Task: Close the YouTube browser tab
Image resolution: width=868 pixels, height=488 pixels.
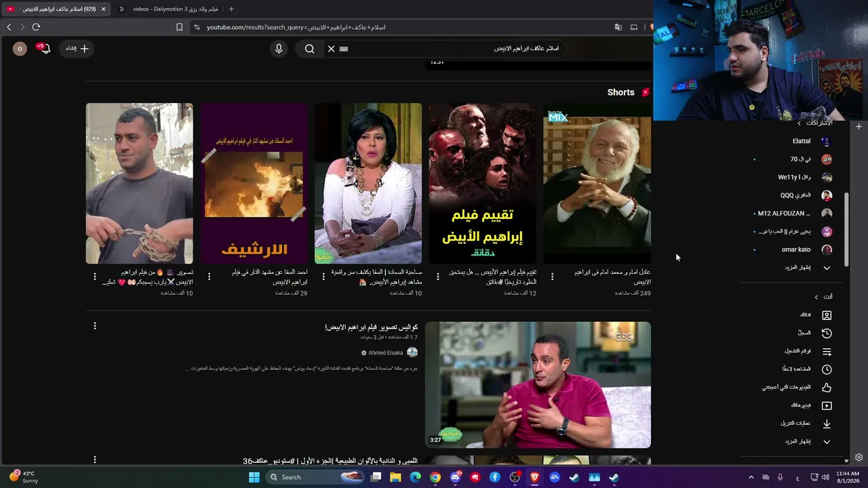Action: click(103, 9)
